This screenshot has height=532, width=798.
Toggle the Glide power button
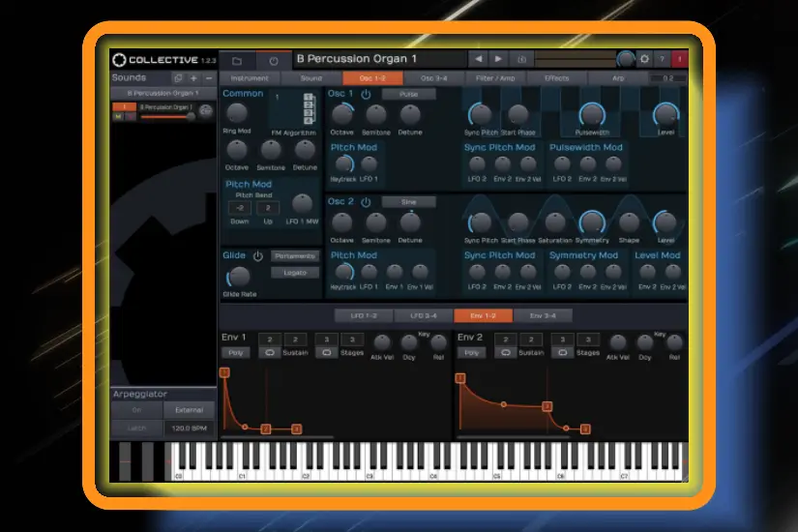(258, 256)
